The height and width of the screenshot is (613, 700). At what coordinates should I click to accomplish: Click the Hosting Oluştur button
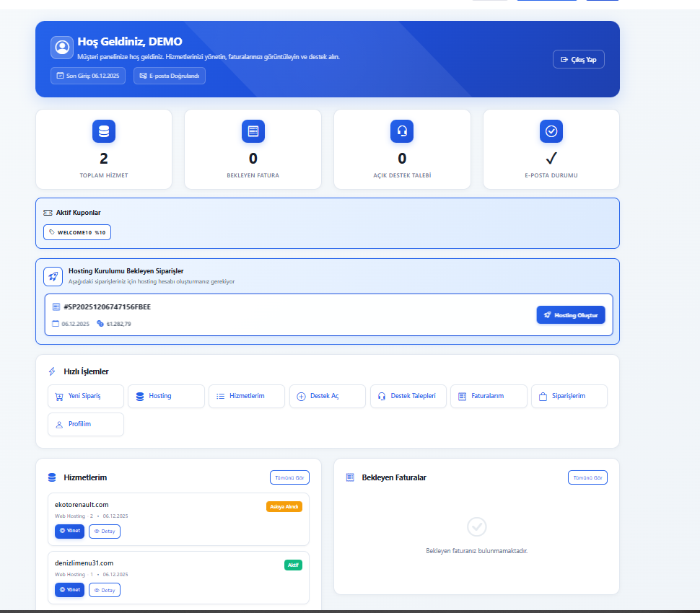tap(571, 315)
